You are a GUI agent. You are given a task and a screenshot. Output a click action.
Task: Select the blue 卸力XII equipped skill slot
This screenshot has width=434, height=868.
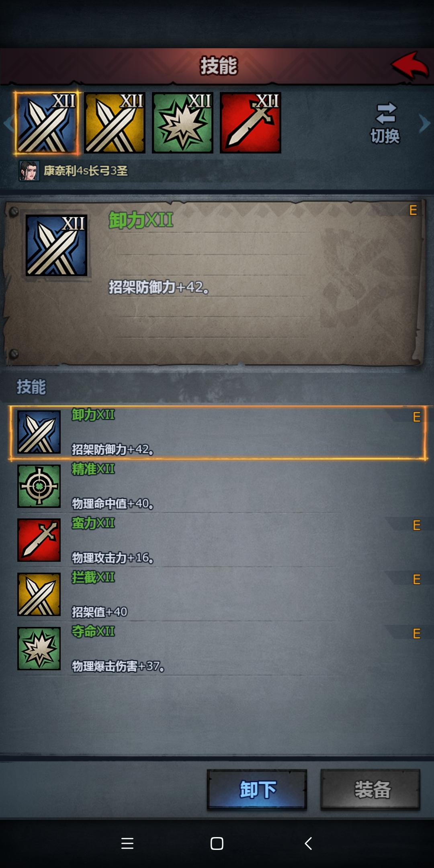(47, 123)
